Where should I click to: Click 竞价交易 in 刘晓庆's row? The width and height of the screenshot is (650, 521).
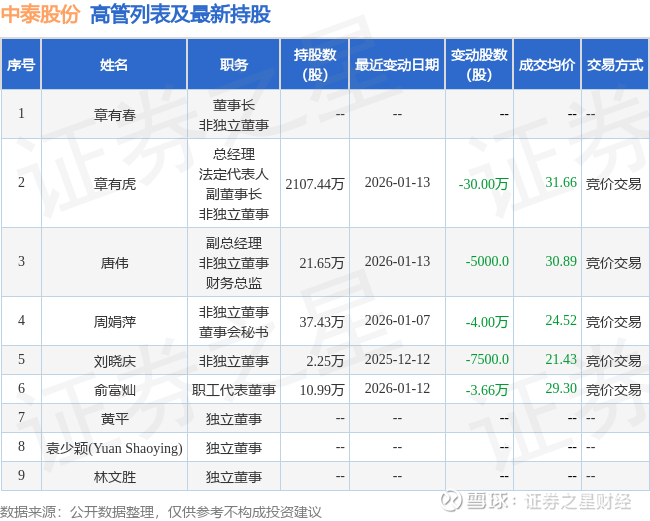pyautogui.click(x=614, y=361)
